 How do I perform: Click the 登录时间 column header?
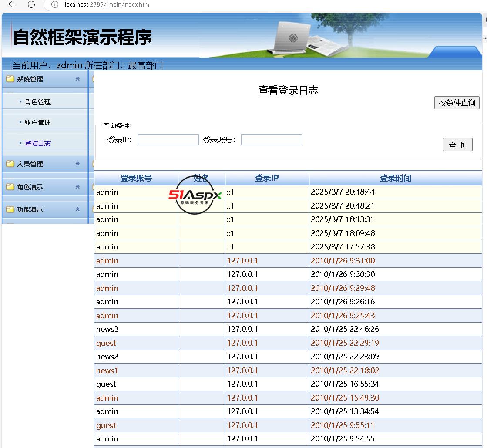tap(395, 178)
